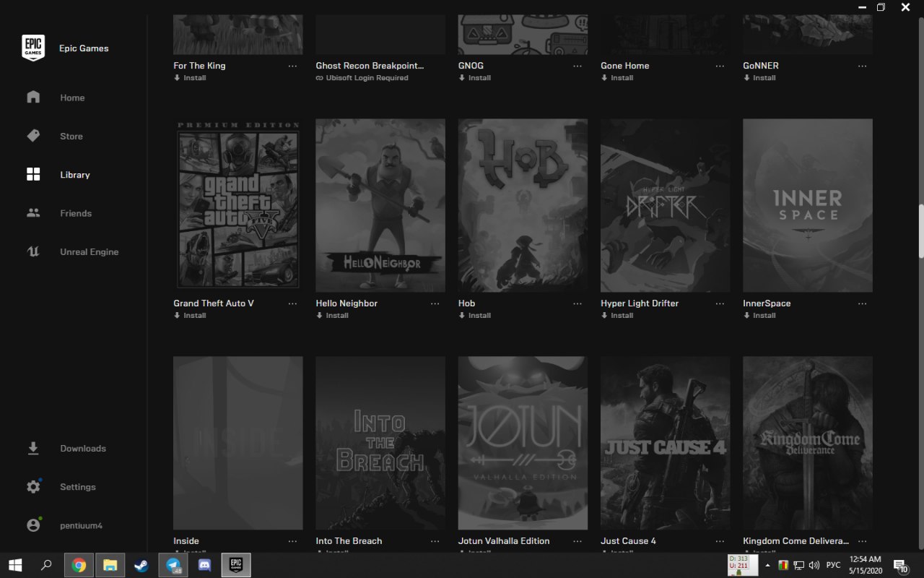Screen dimensions: 924x578
Task: Click the taskbar search magnifier icon
Action: [x=46, y=565]
